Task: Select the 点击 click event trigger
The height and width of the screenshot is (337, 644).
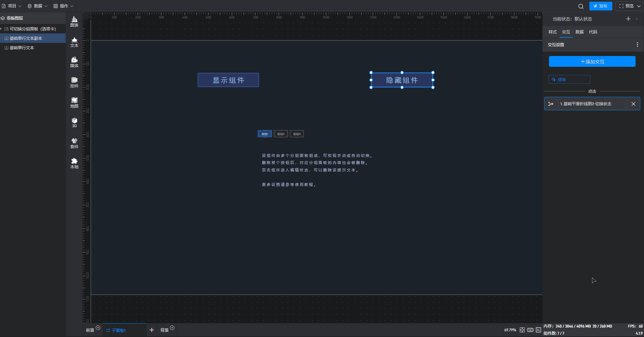Action: point(569,80)
